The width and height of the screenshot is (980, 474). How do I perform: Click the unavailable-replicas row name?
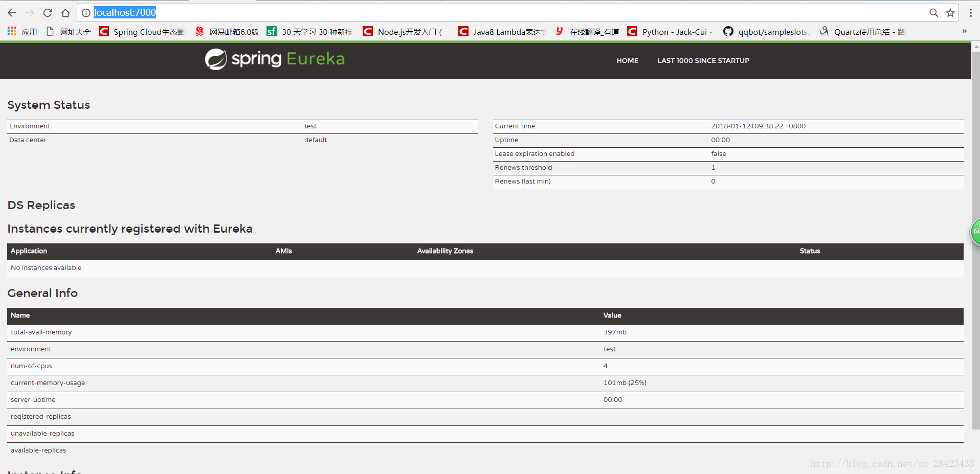point(42,434)
